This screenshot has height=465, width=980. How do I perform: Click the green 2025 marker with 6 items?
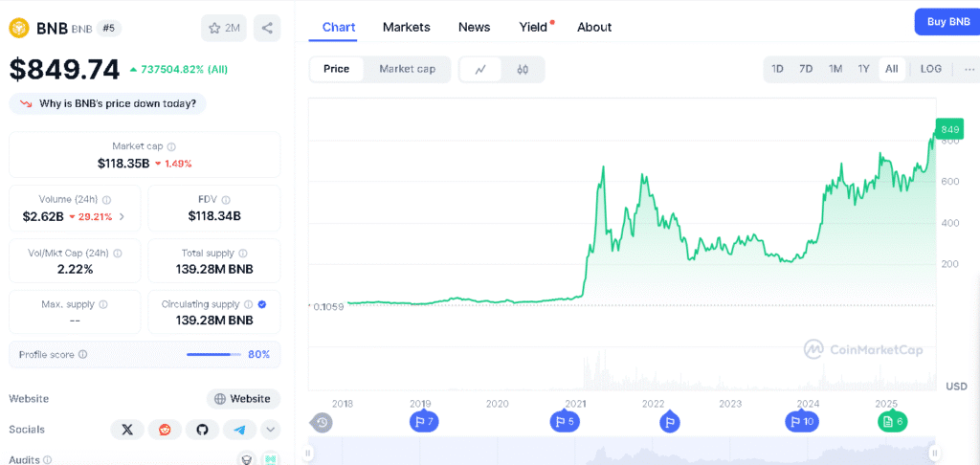click(893, 421)
